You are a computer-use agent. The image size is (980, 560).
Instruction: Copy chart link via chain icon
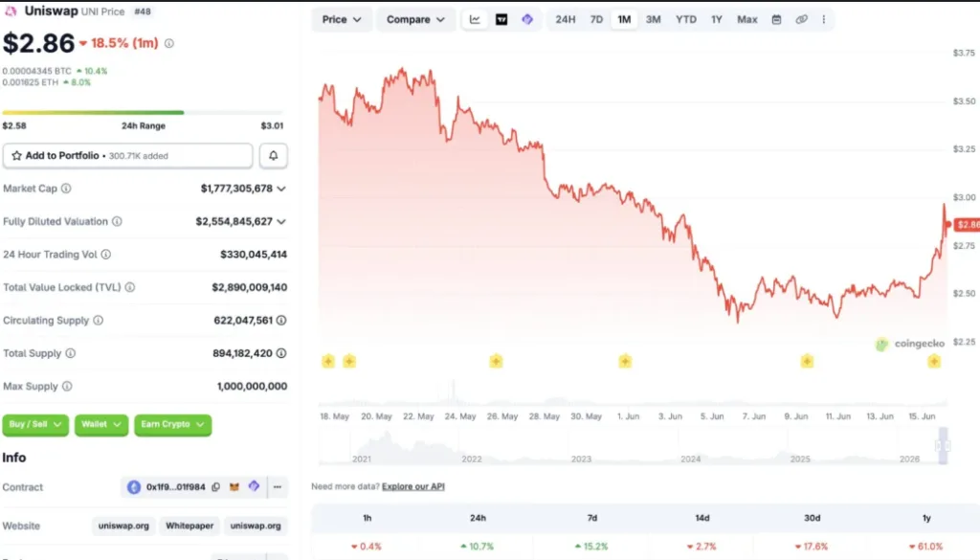[801, 19]
